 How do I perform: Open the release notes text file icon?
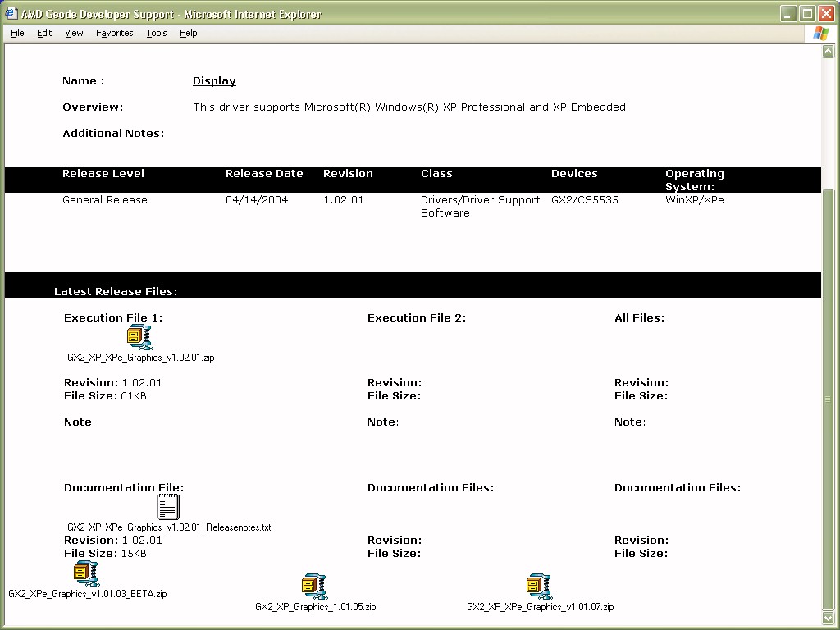tap(168, 506)
